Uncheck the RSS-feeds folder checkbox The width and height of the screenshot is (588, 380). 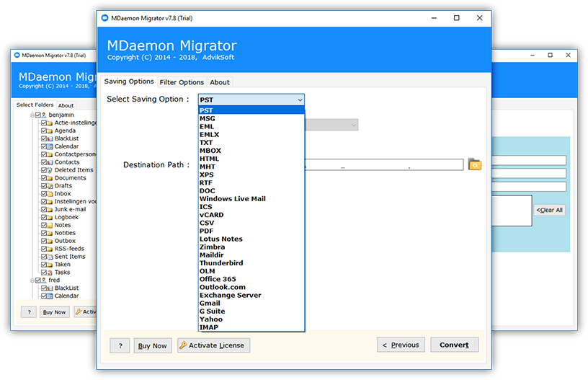coord(44,249)
